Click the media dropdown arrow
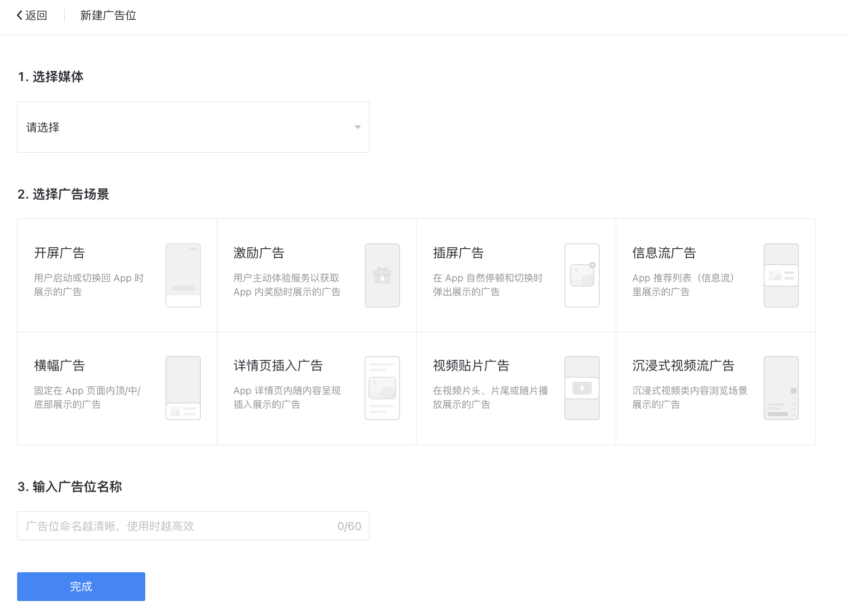 pyautogui.click(x=358, y=127)
